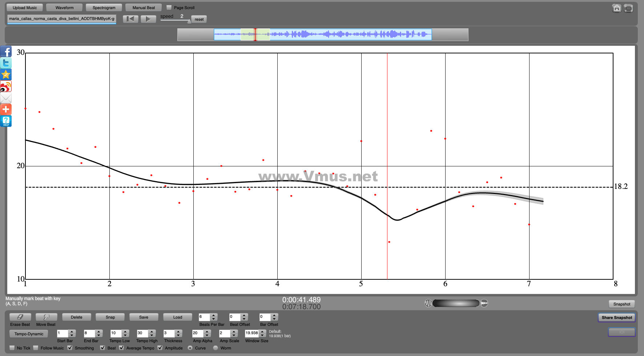Viewport: 644px width, 356px height.
Task: Enable the Follow Music checkbox
Action: tap(36, 348)
